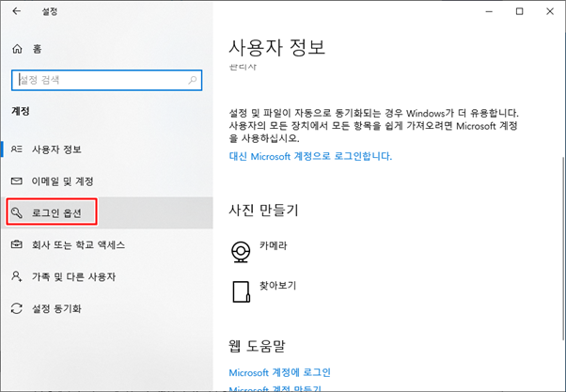Click 대신 Microsoft 계정으로 로그인합니다 link
This screenshot has width=566, height=392.
click(310, 156)
